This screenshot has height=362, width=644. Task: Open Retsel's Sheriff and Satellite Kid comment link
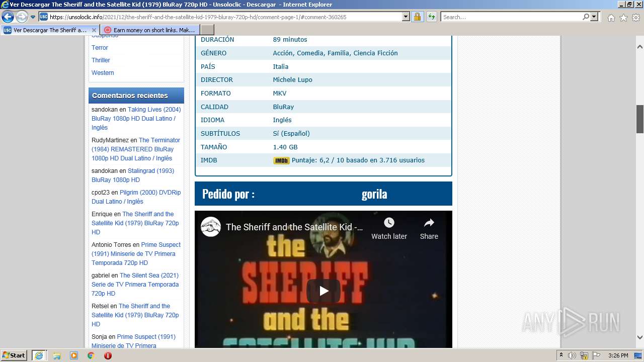135,315
